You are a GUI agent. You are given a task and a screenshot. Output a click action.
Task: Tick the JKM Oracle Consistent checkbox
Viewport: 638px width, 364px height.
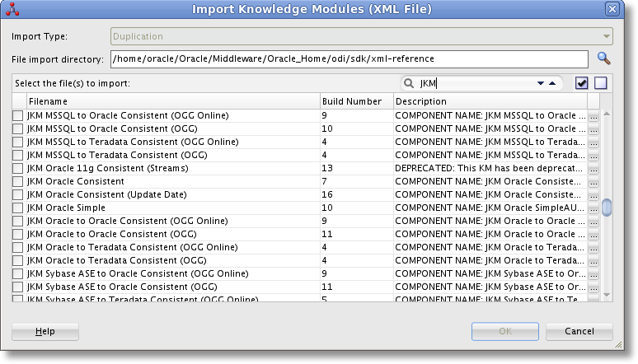click(17, 181)
